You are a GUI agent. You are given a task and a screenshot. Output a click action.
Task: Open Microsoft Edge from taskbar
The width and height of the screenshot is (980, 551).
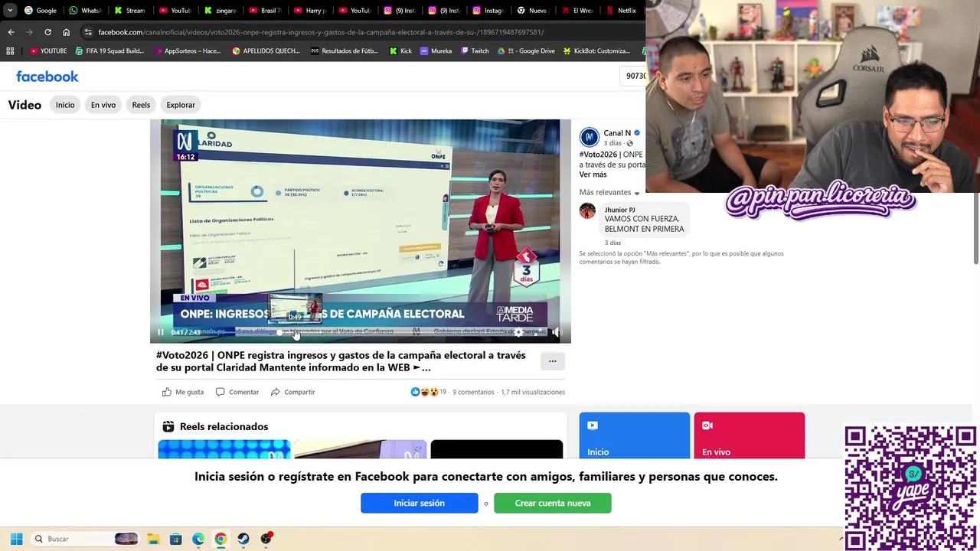198,539
